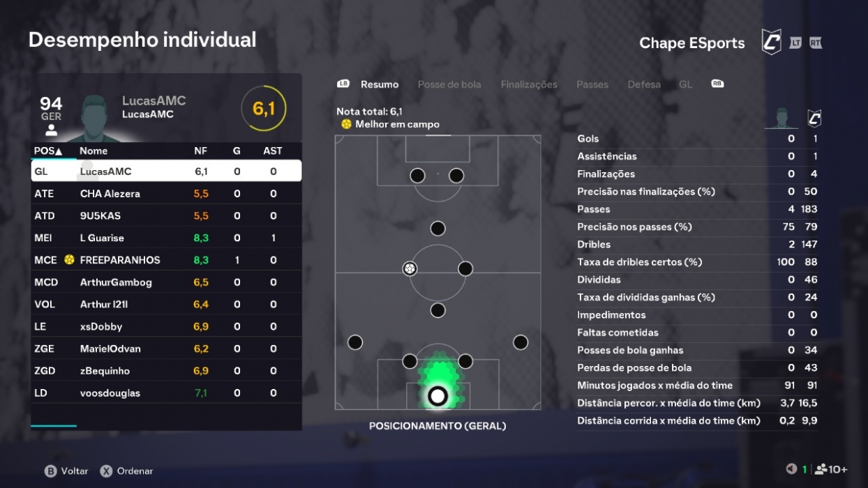Open the Finalizações tab
Viewport: 868px width, 488px height.
pos(529,84)
